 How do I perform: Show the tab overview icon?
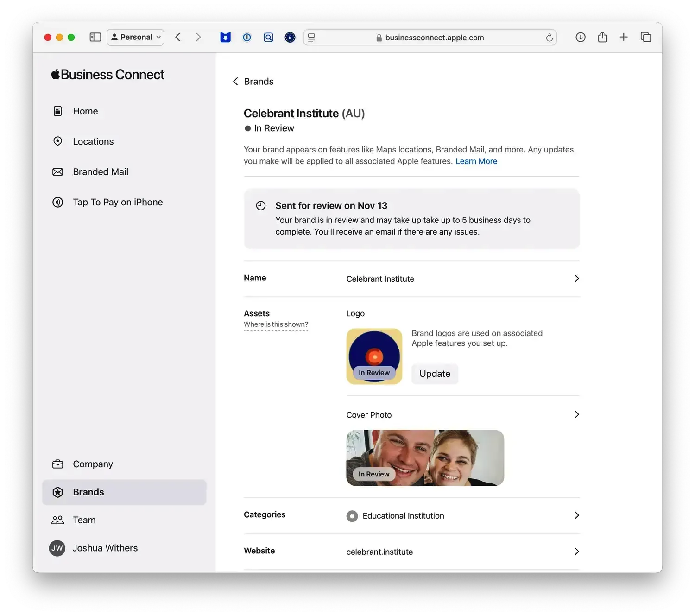click(645, 37)
